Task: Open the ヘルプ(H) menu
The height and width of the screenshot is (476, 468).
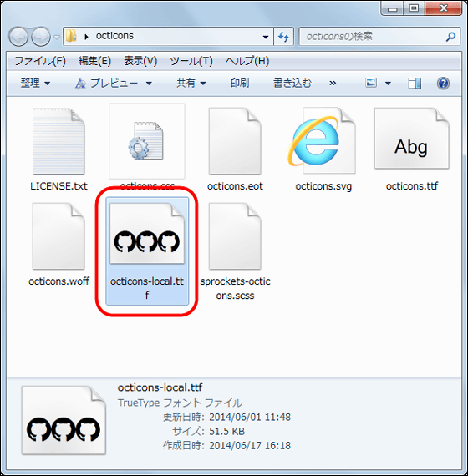Action: [x=247, y=61]
